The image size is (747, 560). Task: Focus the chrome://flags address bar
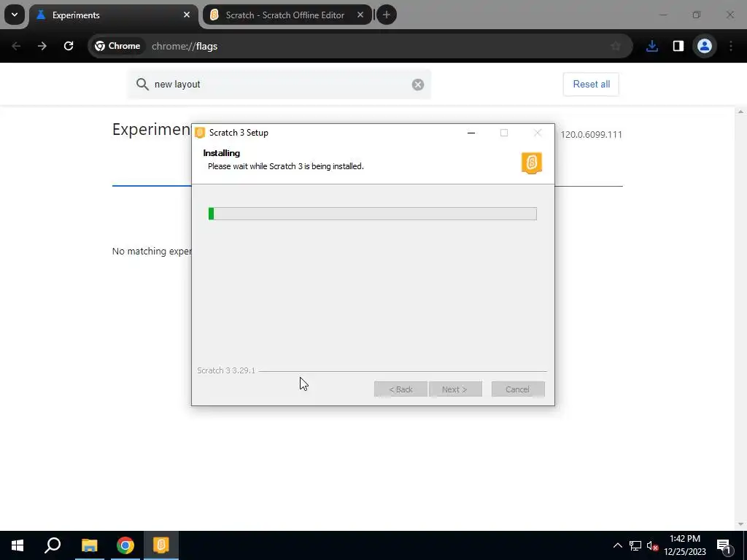pyautogui.click(x=360, y=46)
